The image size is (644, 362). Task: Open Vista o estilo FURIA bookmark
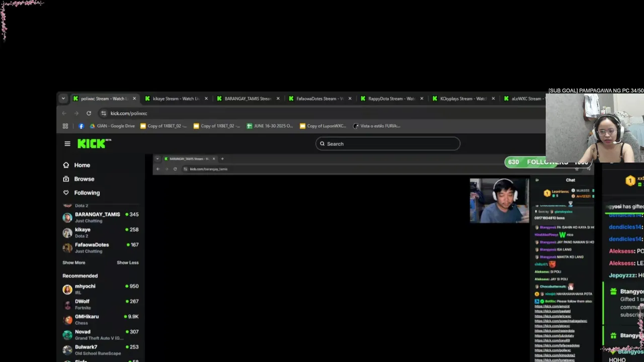(x=377, y=126)
